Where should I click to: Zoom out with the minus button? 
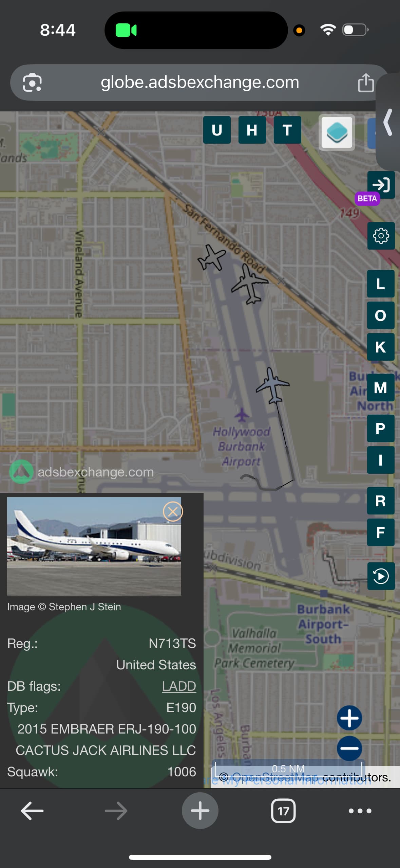[349, 748]
